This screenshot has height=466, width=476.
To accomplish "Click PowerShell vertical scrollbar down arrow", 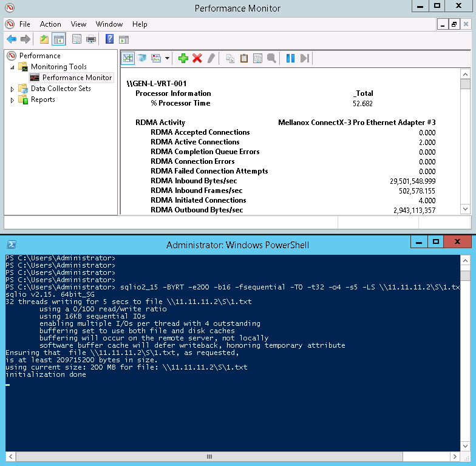I will [465, 447].
